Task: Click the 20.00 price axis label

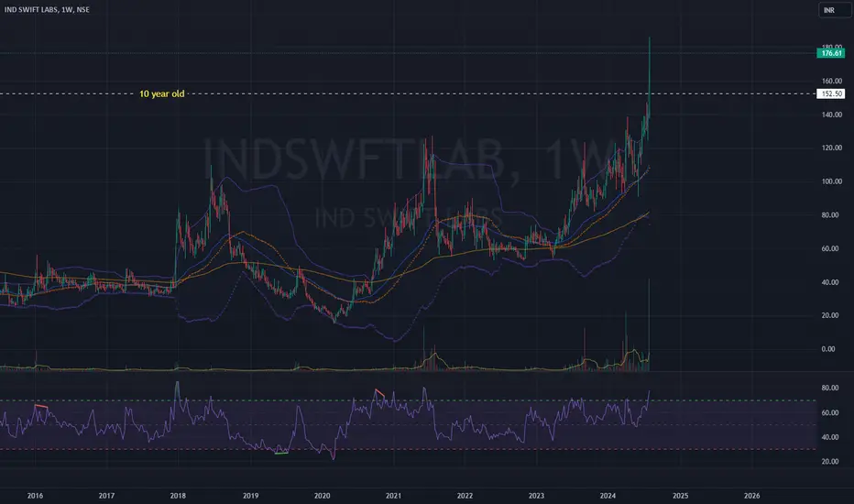Action: 832,315
